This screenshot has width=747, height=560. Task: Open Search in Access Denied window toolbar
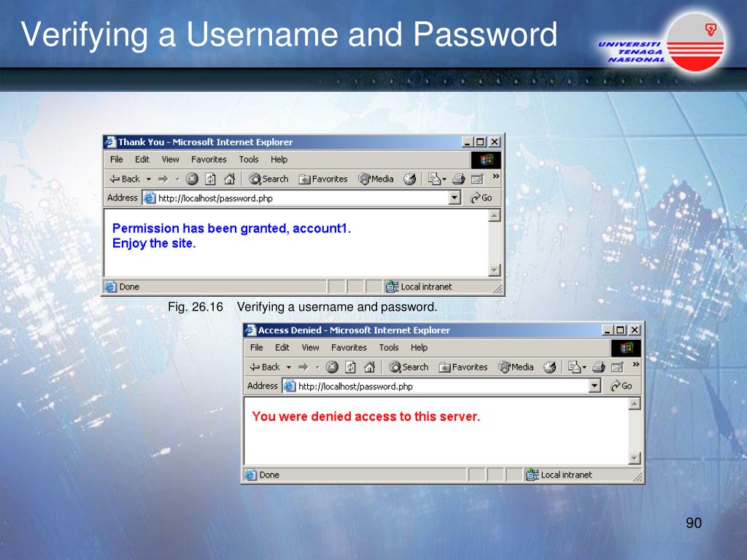(x=409, y=367)
